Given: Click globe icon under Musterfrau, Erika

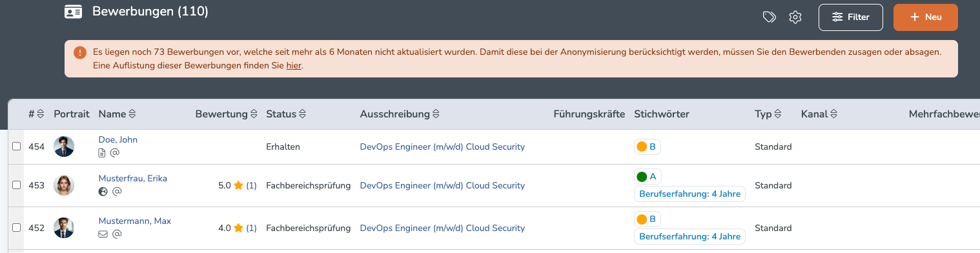Looking at the screenshot, I should click(x=102, y=192).
